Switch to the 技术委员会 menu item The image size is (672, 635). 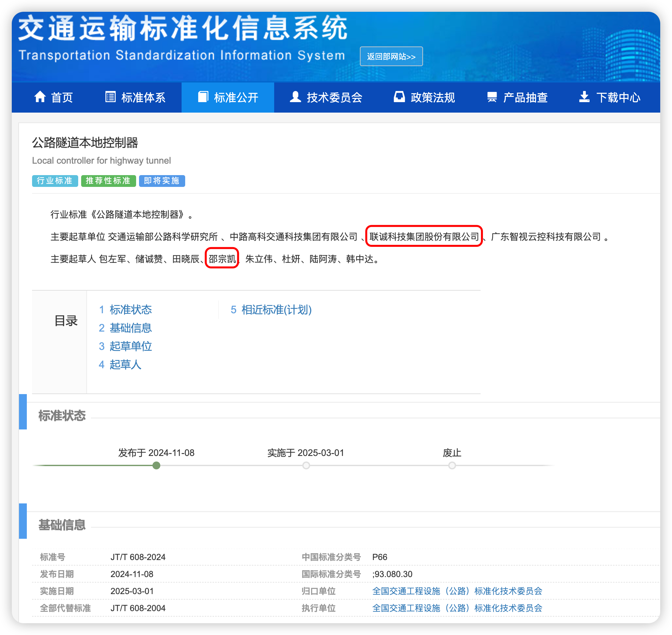tap(334, 98)
